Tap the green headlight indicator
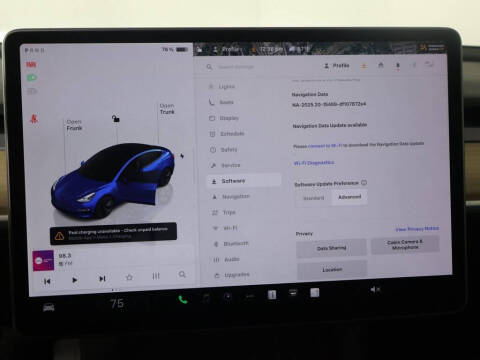This screenshot has height=360, width=480. (32, 78)
